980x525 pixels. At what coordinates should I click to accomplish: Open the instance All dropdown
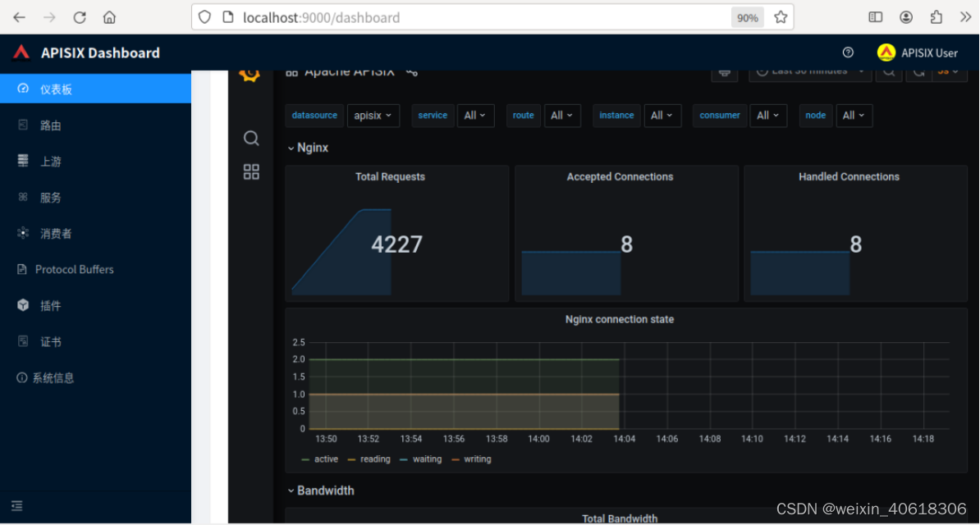coord(662,116)
